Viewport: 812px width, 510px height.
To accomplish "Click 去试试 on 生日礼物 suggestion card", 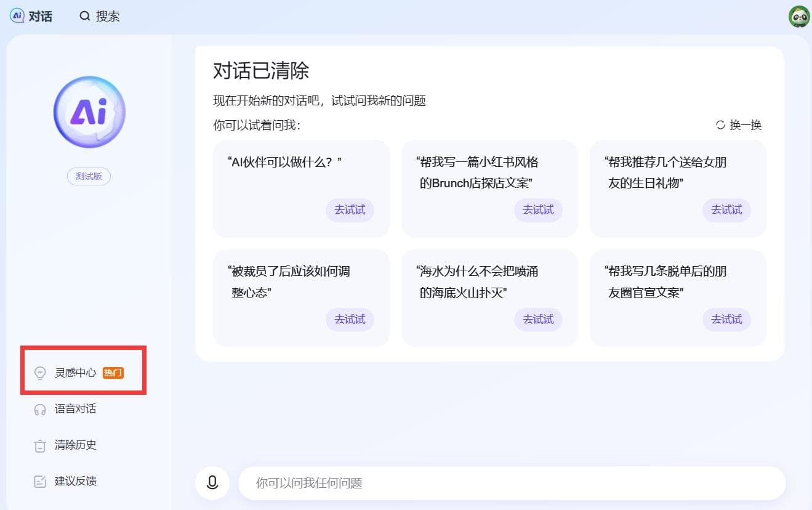I will [726, 210].
